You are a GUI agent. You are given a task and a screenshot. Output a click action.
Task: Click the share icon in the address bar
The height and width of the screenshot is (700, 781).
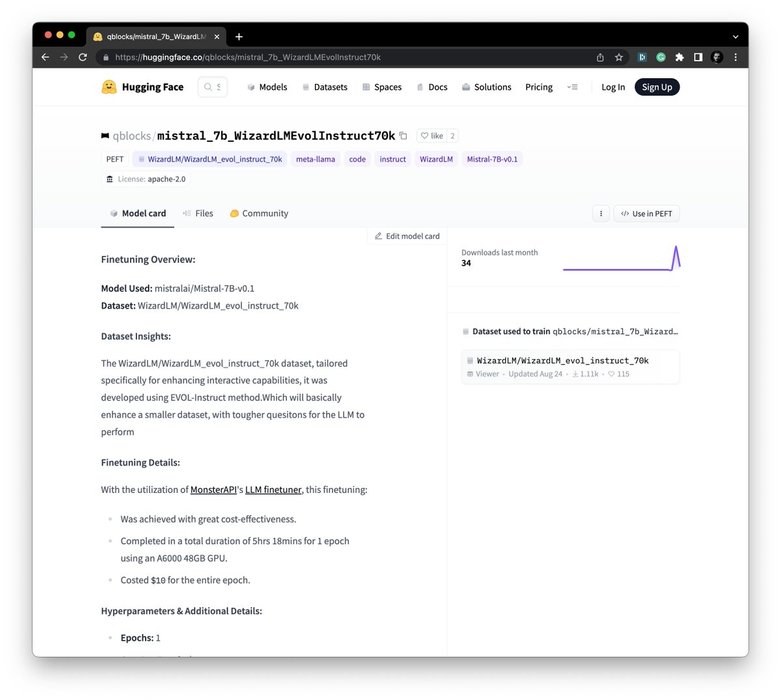coord(600,57)
